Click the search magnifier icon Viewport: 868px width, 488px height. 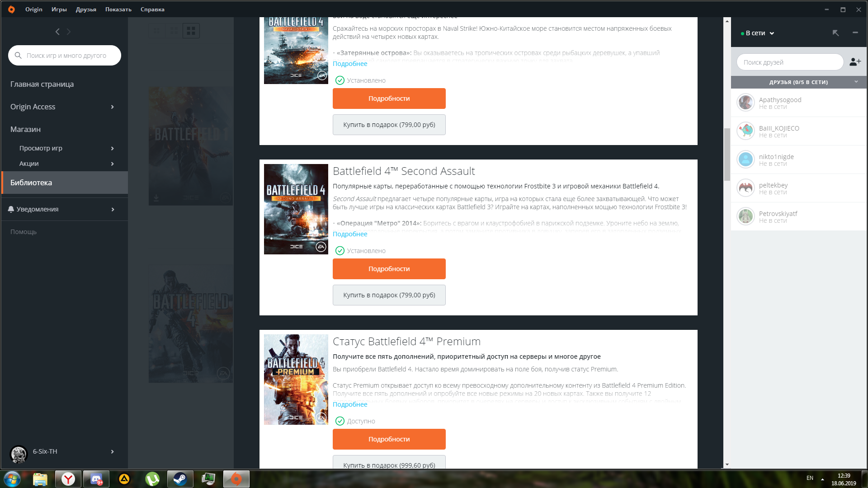click(x=18, y=56)
